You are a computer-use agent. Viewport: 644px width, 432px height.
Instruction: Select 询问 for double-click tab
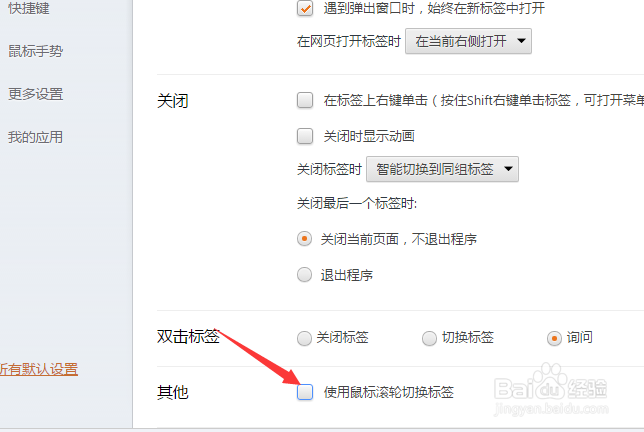[554, 338]
